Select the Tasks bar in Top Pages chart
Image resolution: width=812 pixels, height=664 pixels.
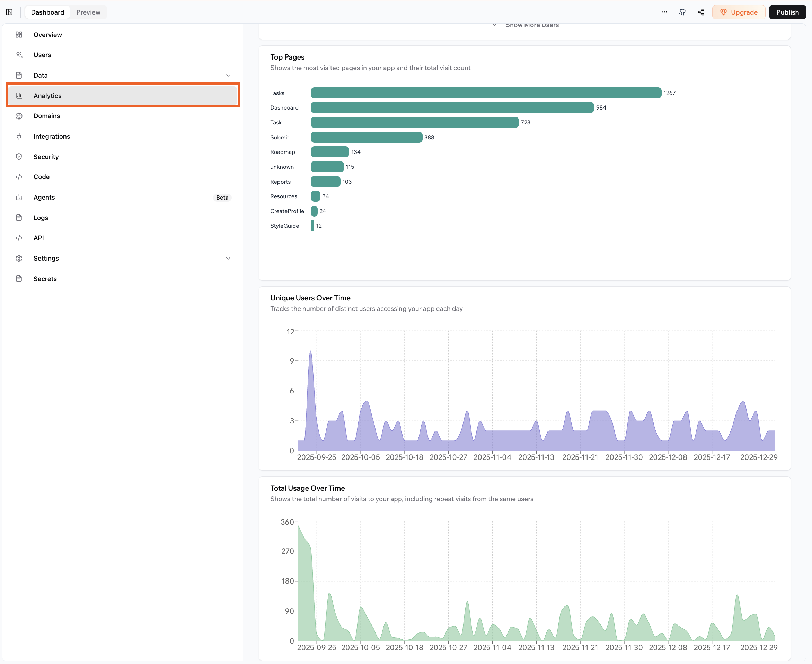(486, 93)
